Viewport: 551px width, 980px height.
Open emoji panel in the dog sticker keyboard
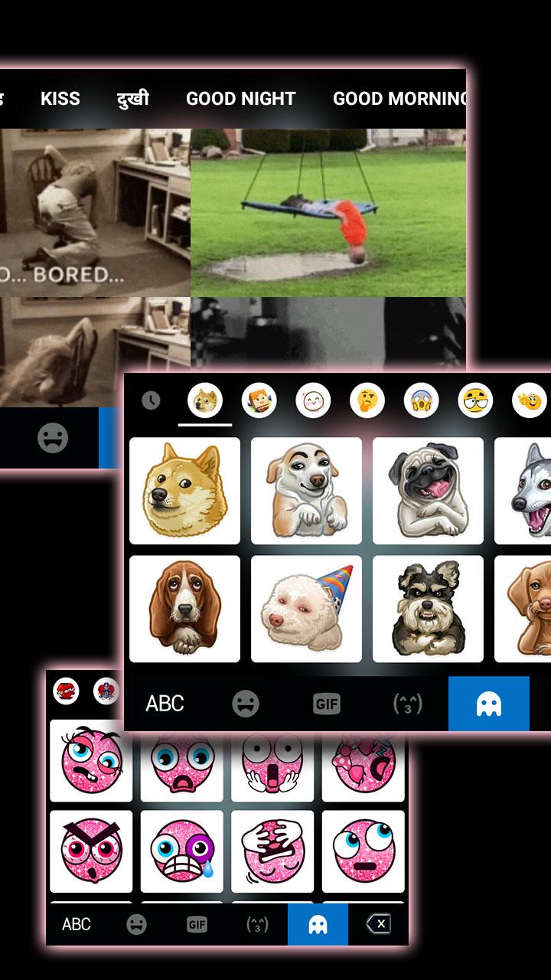point(246,704)
